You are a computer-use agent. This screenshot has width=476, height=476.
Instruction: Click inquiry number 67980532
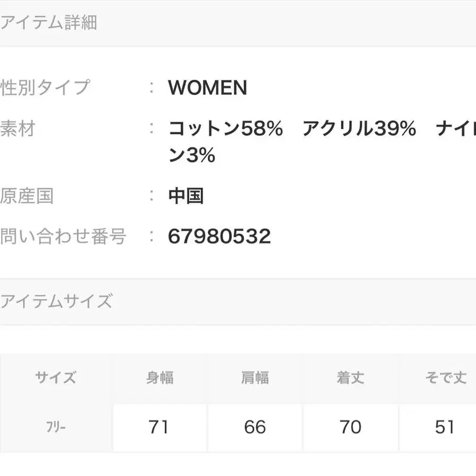point(219,236)
